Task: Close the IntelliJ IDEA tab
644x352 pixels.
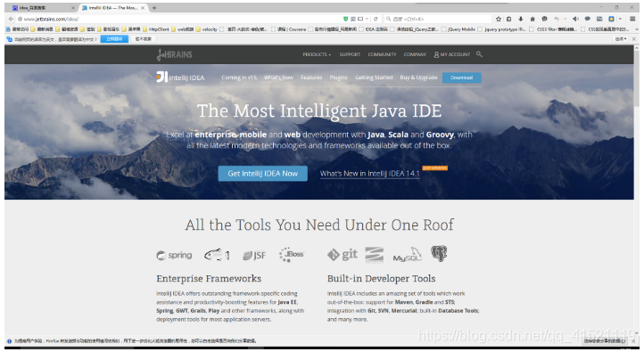Action: coord(143,8)
